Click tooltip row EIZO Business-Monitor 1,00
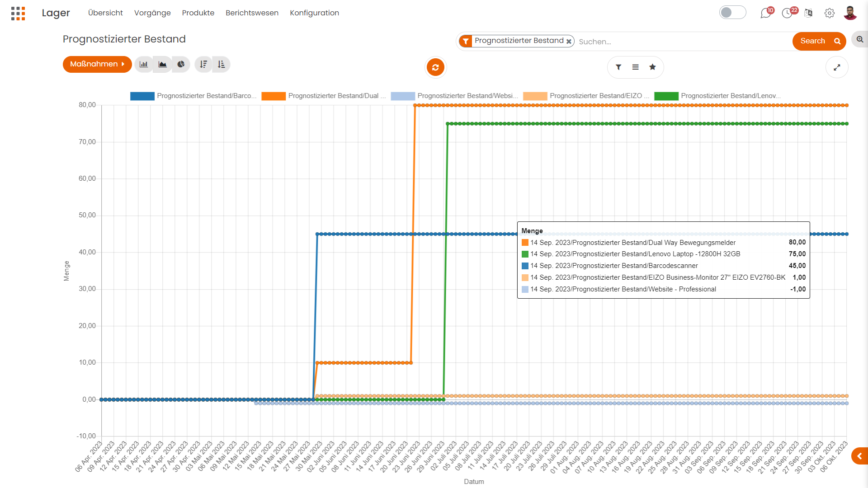Screen dimensions: 868x488 [663, 277]
